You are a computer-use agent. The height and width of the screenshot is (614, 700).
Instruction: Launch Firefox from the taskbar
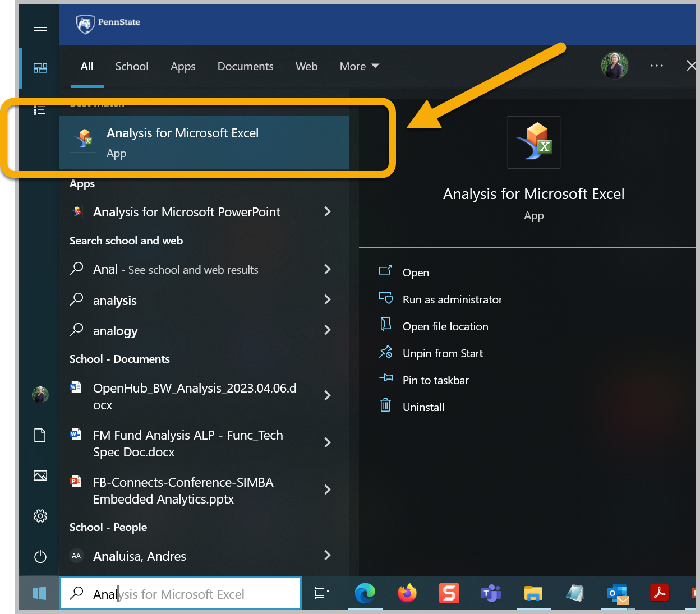(407, 593)
